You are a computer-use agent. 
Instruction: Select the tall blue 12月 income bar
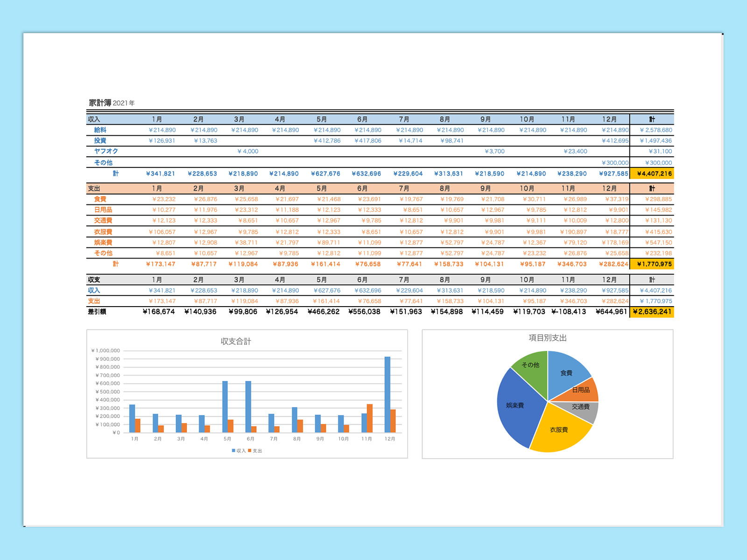coord(387,394)
